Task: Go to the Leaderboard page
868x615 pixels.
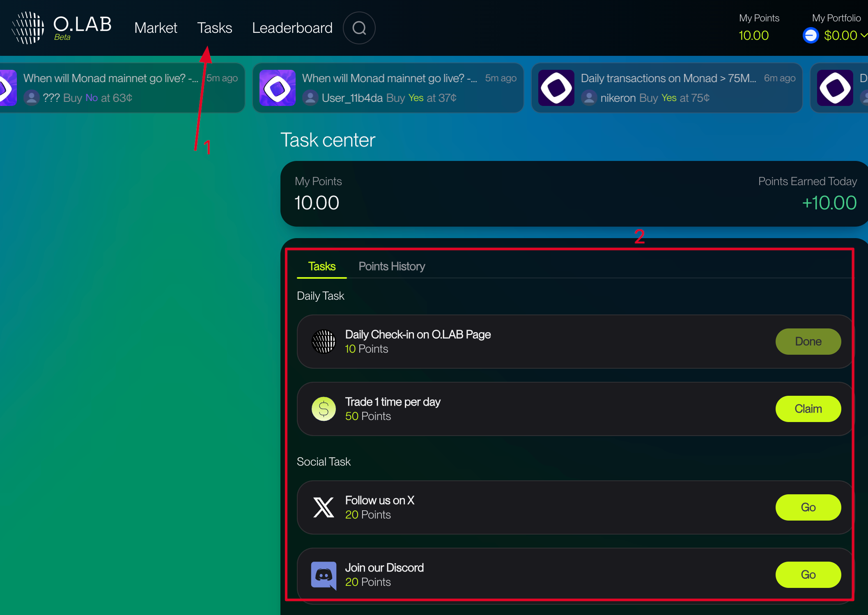Action: (292, 28)
